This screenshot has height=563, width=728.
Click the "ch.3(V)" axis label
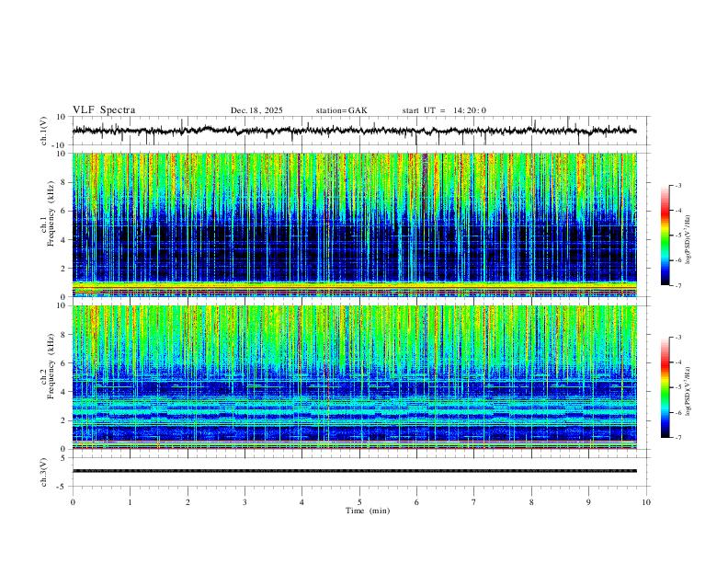[x=44, y=472]
